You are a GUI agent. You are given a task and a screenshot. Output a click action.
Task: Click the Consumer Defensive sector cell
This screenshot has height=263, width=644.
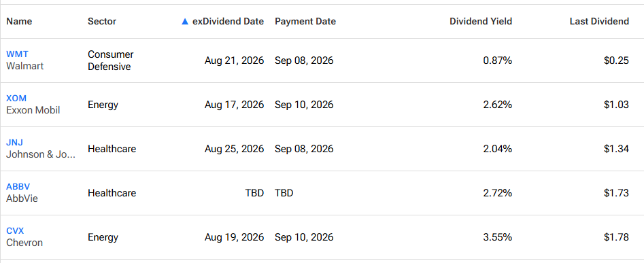click(x=110, y=60)
